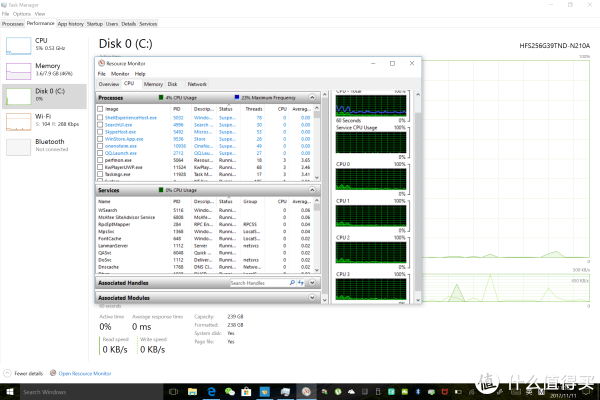
Task: Click the Resource Monitor main pane scroll-up arrow
Action: [325, 94]
